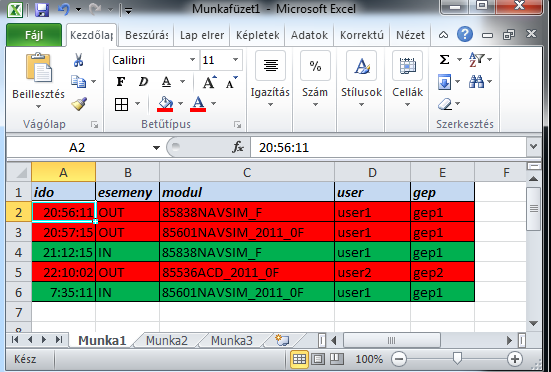Toggle underline formatting
This screenshot has height=372, width=551.
click(166, 82)
